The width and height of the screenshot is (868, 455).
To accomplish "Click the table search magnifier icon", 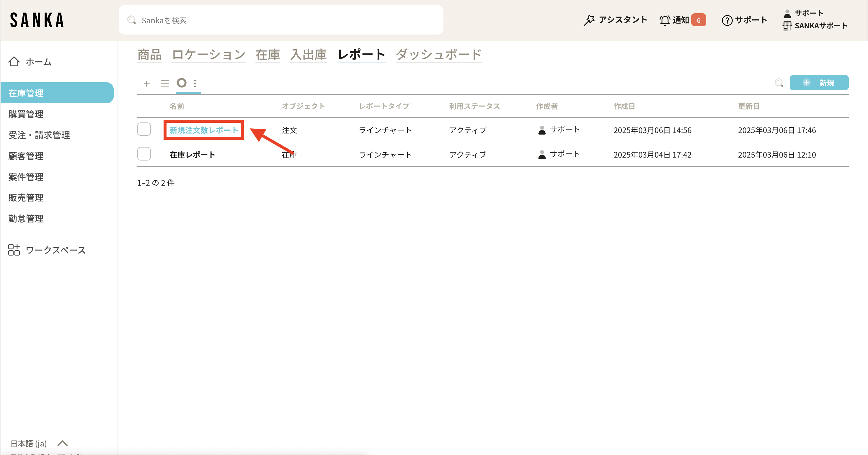I will [x=779, y=83].
